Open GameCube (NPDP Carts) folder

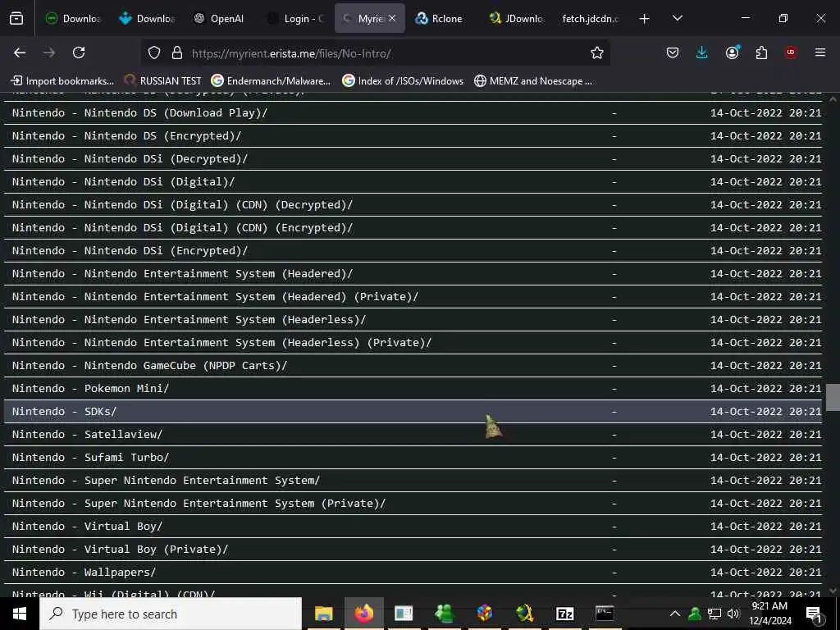(149, 366)
